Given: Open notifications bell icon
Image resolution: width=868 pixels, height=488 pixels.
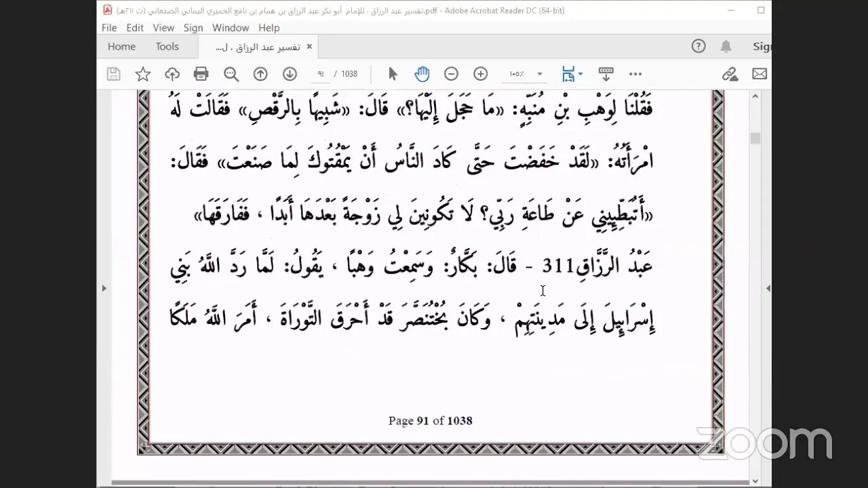Looking at the screenshot, I should pos(726,46).
